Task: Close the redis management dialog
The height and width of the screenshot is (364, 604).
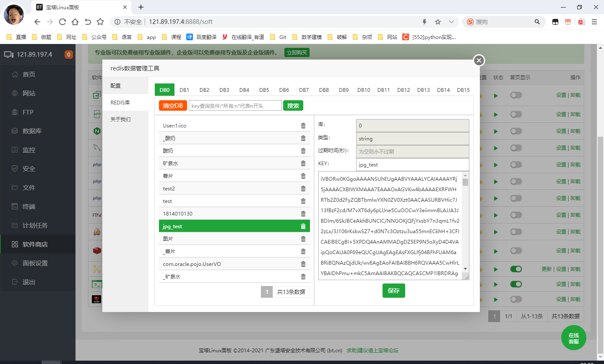Action: pyautogui.click(x=479, y=60)
